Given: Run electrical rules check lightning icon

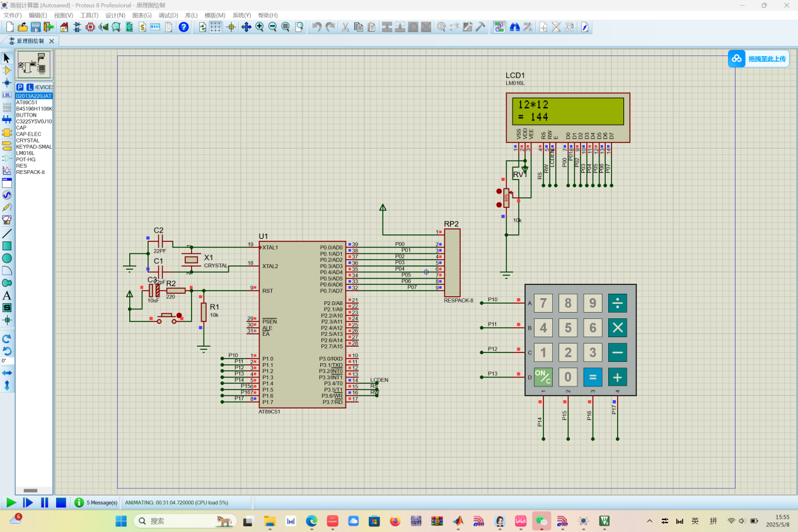Looking at the screenshot, I should [x=584, y=27].
